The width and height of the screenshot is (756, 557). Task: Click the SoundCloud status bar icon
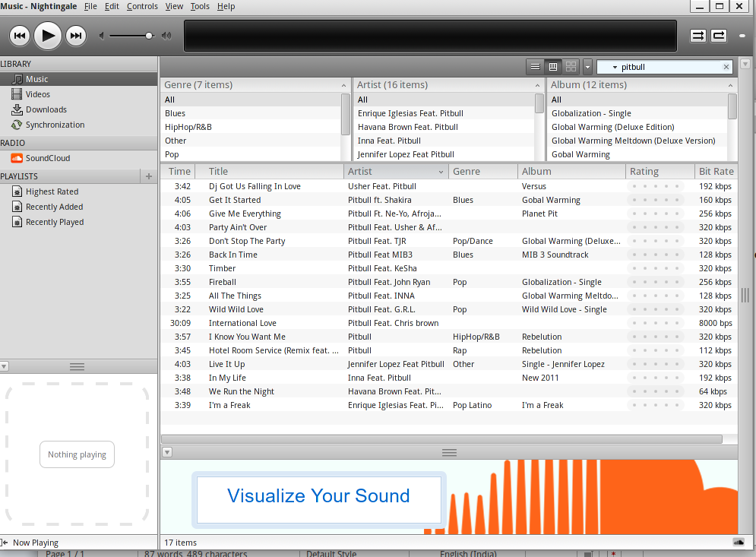click(x=739, y=542)
